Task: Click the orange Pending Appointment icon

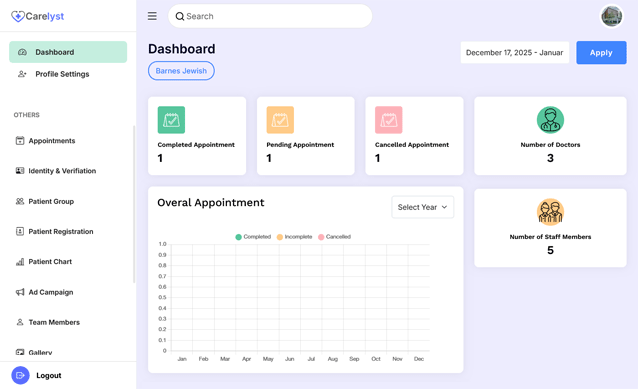Action: [x=280, y=120]
